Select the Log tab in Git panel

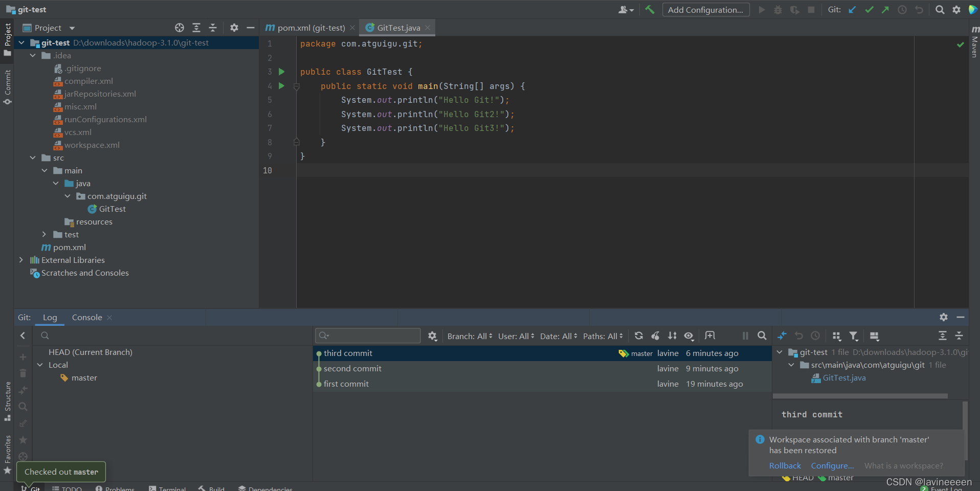[x=50, y=317]
